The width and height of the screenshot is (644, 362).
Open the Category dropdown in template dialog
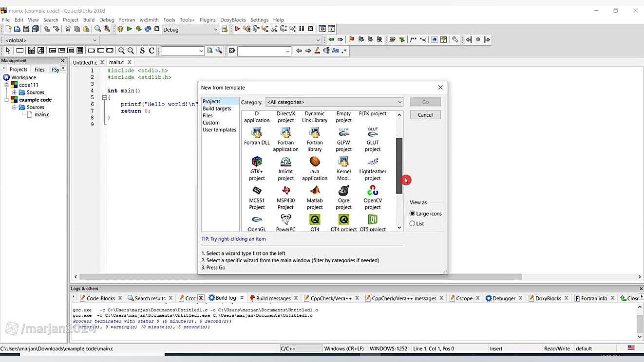334,102
